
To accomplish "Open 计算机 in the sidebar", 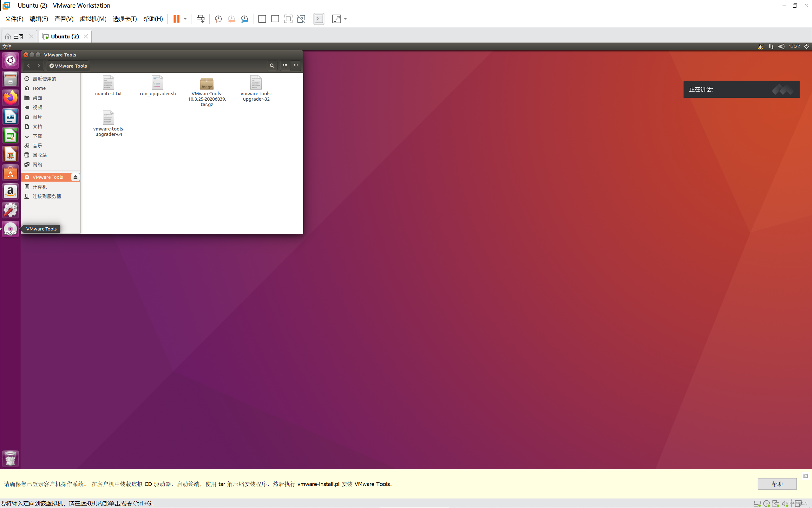I will [51, 187].
